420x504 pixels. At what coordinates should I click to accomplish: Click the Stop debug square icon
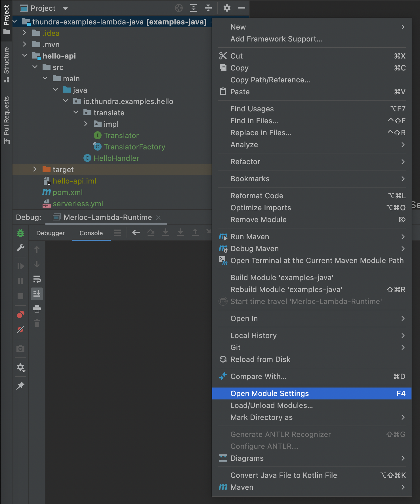20,296
